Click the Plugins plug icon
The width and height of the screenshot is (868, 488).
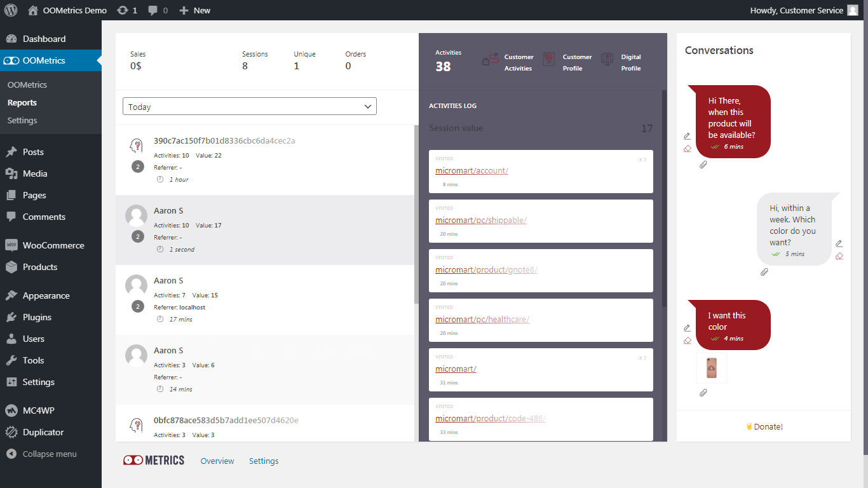tap(11, 317)
